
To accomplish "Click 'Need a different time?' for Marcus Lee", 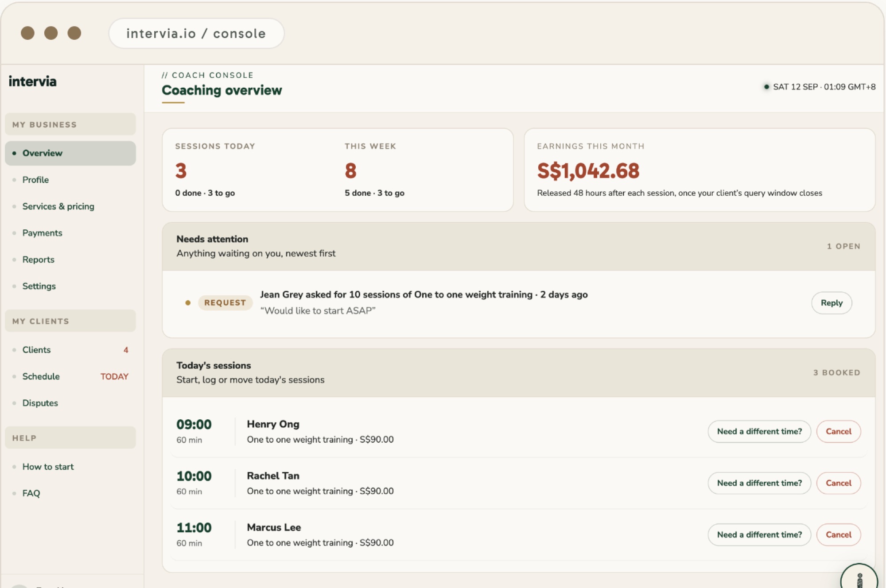I will coord(759,535).
